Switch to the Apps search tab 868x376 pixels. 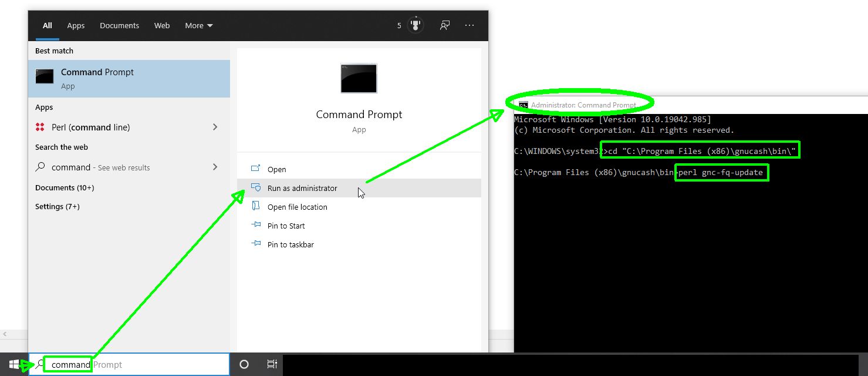pos(76,25)
